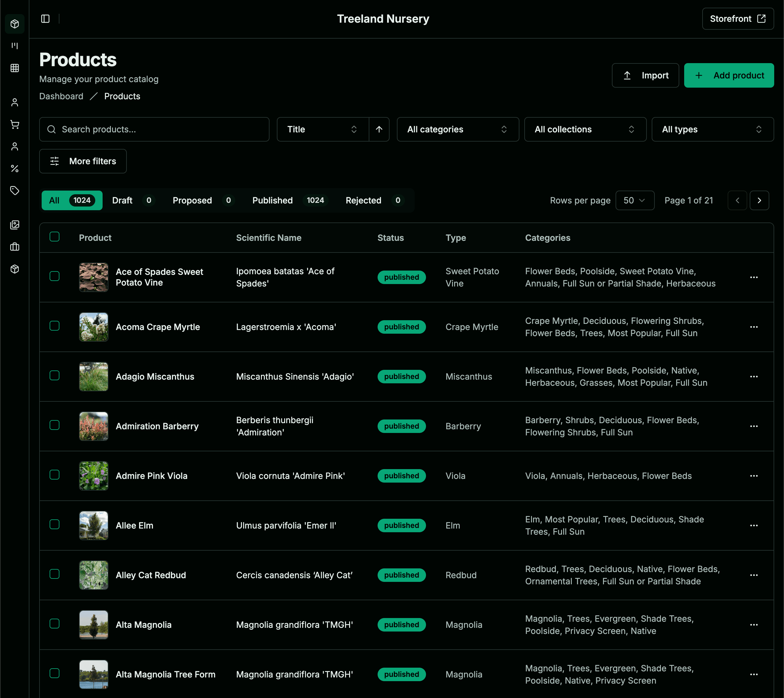Select the categories grid icon in sidebar

coord(15,68)
